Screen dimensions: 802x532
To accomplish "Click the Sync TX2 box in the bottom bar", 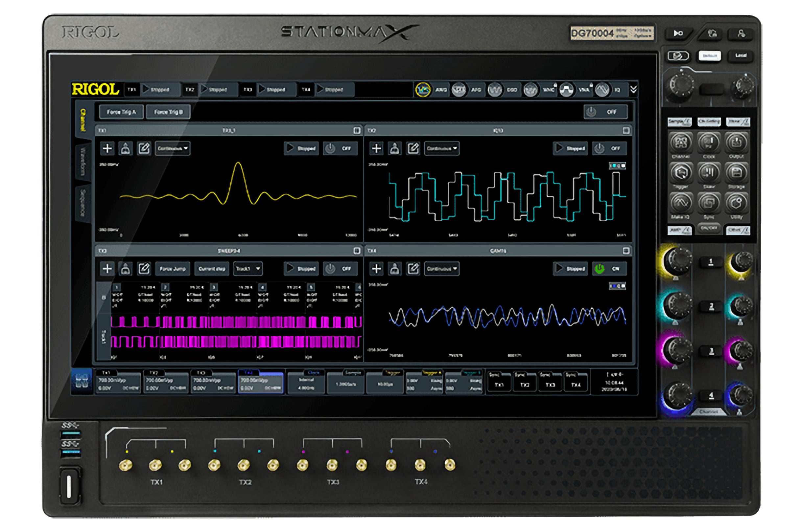I will coord(525,382).
